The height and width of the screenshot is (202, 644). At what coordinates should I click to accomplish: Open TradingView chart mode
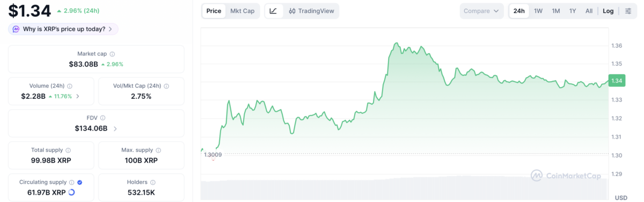pyautogui.click(x=311, y=11)
